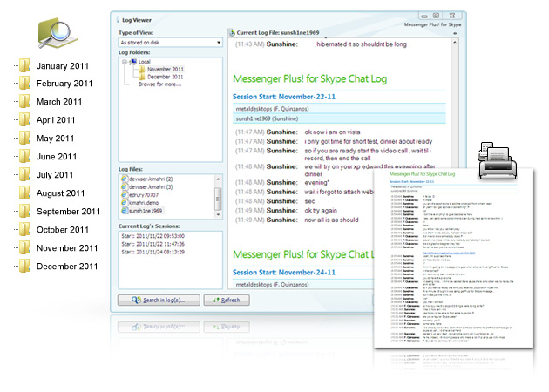This screenshot has height=392, width=549.
Task: Click icon beside devuser.kimahri (2) log file
Action: [x=125, y=179]
